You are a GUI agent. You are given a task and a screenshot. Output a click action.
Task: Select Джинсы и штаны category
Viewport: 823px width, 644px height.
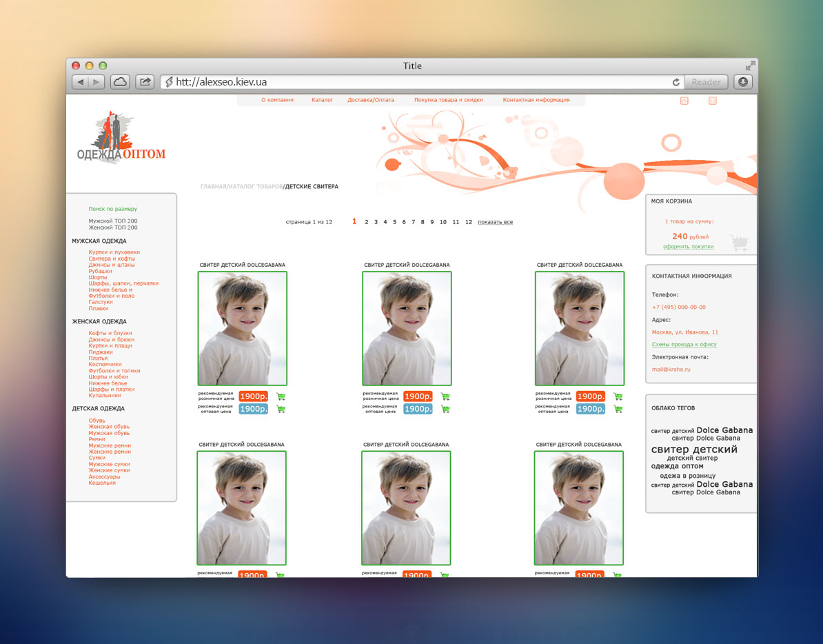pyautogui.click(x=111, y=265)
